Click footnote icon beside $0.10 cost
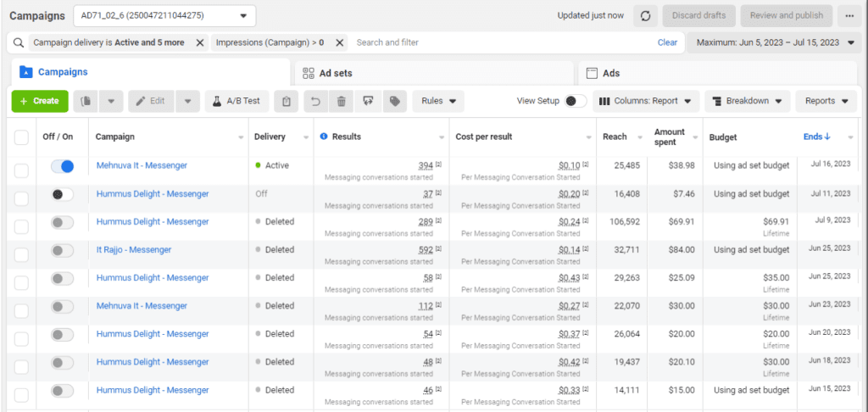The image size is (868, 412). [x=585, y=164]
